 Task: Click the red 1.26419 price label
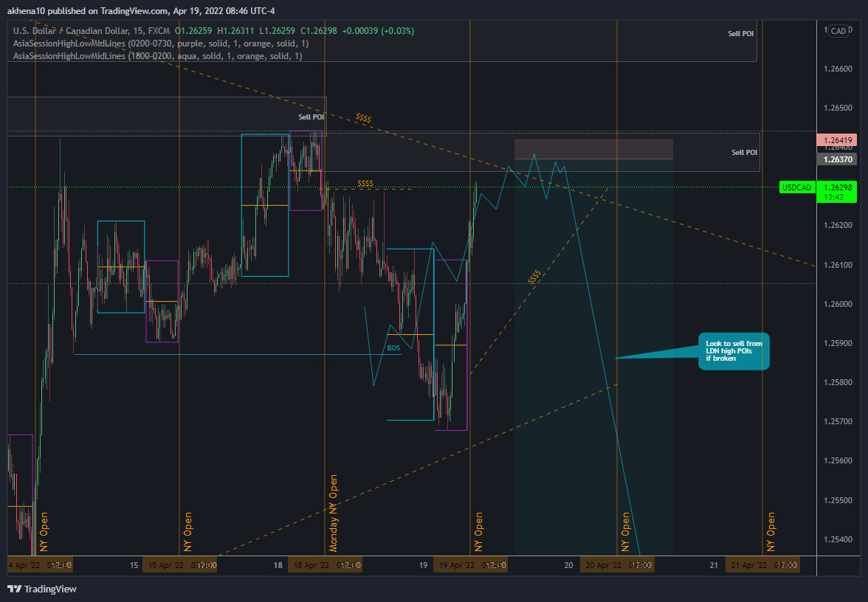(x=836, y=140)
